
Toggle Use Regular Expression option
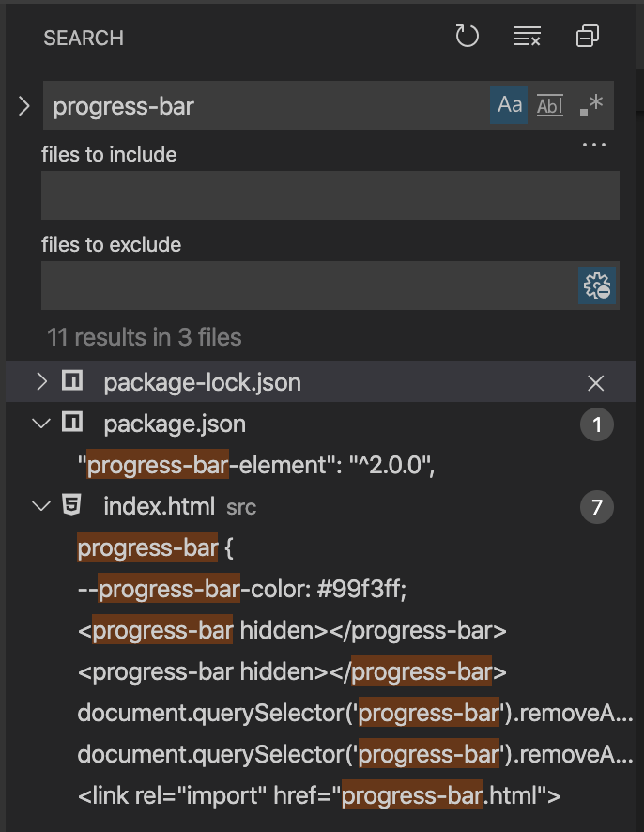pyautogui.click(x=590, y=105)
